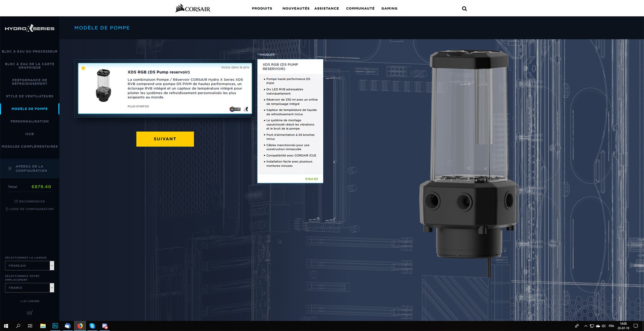Screen dimensions: 644x331
Task: Click the Corsair logo
Action: (x=193, y=8)
